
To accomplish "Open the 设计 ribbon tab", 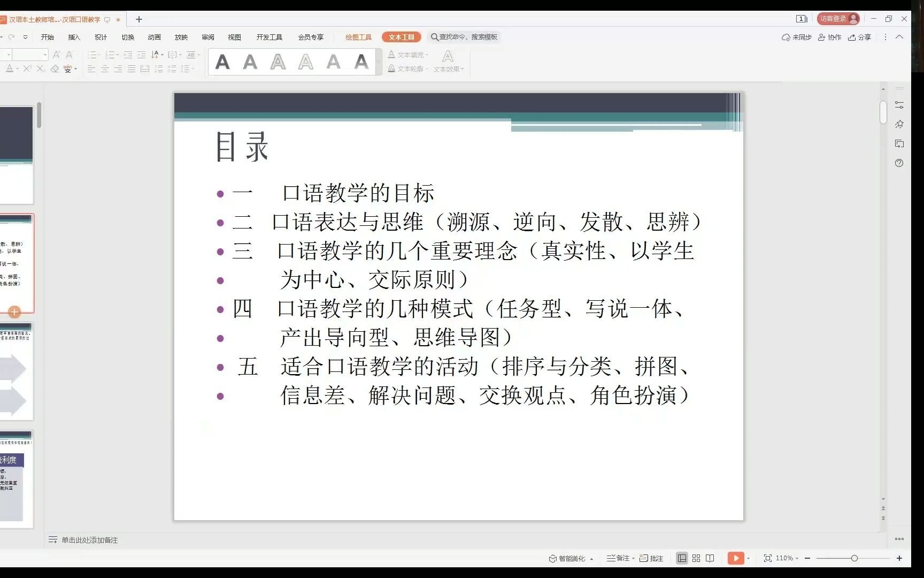I will tap(101, 37).
